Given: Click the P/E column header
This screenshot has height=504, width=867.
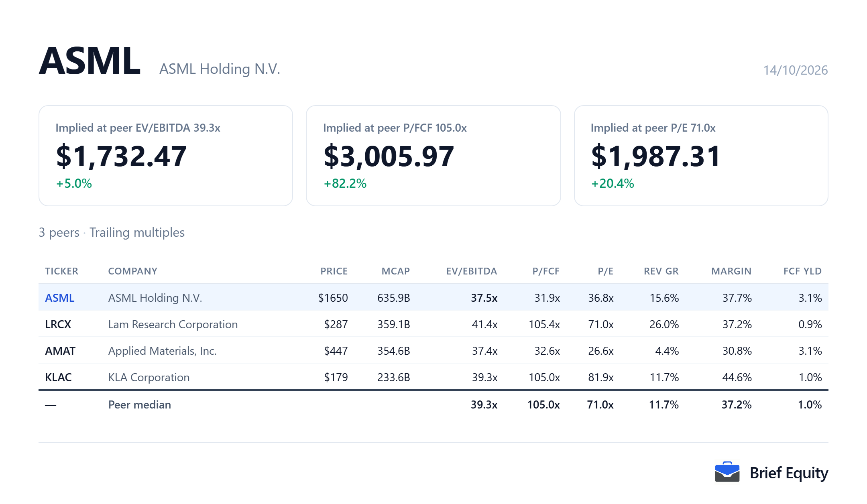Looking at the screenshot, I should click(x=605, y=271).
